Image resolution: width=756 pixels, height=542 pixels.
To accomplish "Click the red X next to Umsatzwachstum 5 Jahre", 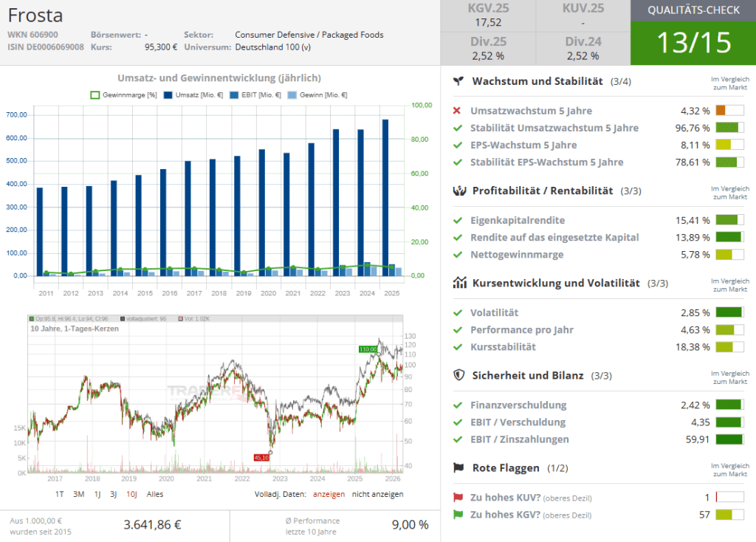I will [457, 111].
